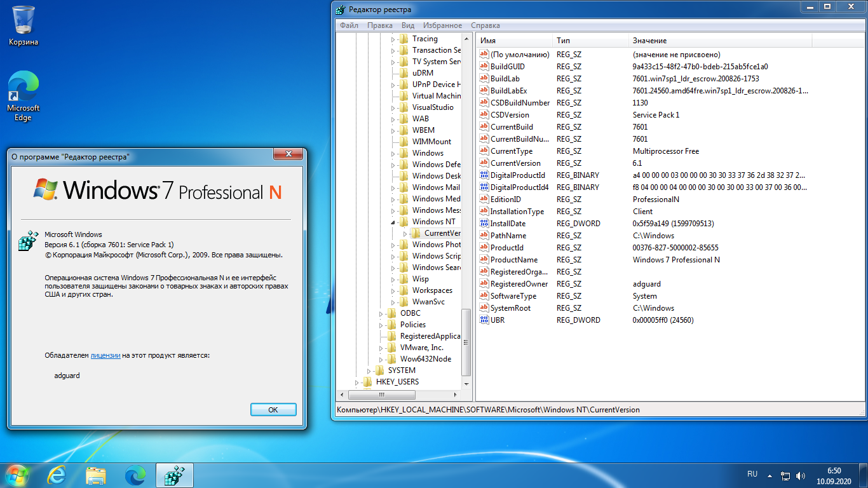This screenshot has height=488, width=868.
Task: Select the uDRM key
Action: (423, 73)
